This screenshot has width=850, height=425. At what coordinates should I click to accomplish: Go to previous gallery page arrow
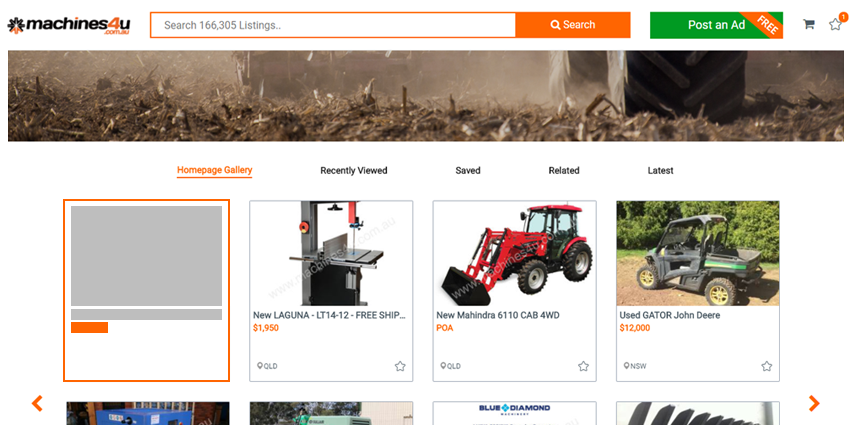tap(37, 403)
